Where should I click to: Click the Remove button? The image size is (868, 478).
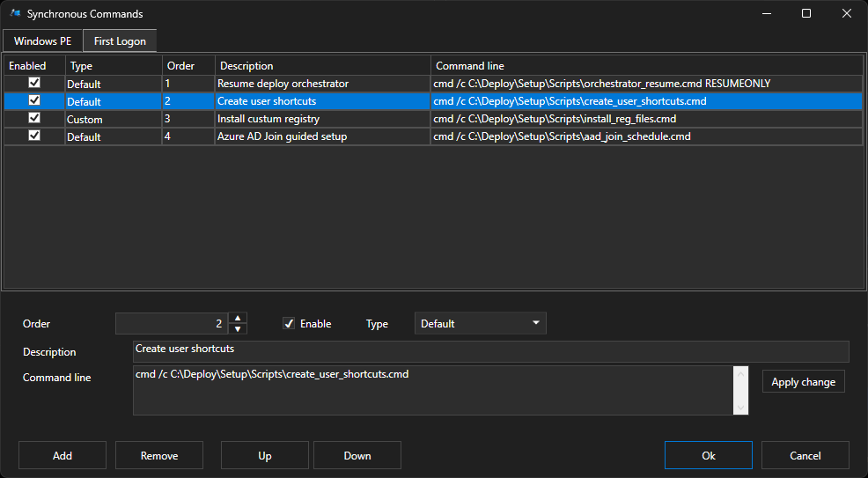pos(159,455)
